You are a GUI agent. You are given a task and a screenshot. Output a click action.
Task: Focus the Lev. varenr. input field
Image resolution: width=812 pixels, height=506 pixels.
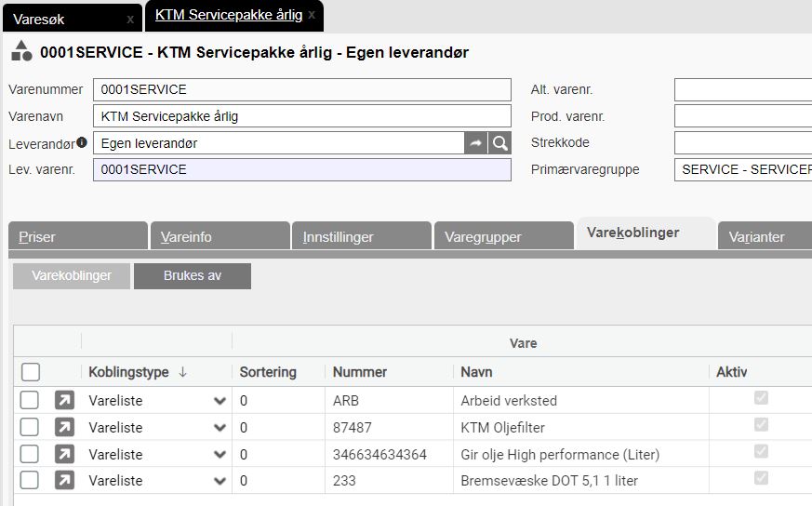[x=302, y=169]
